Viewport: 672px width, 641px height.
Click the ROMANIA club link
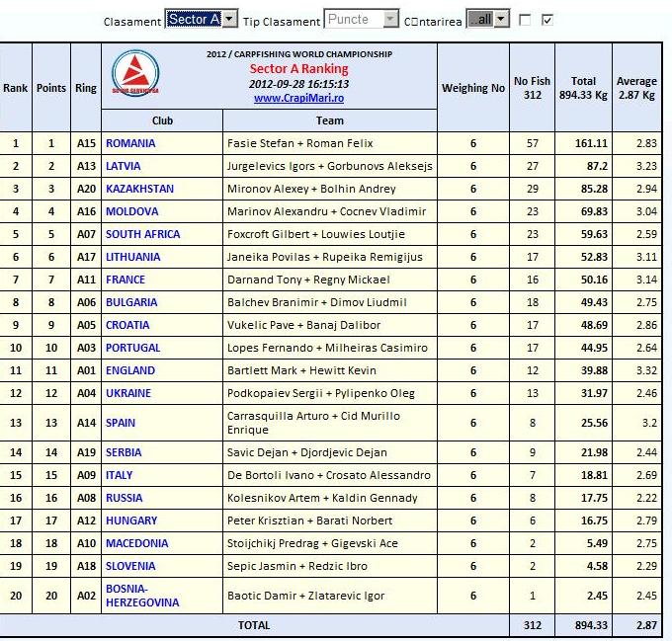coord(129,143)
